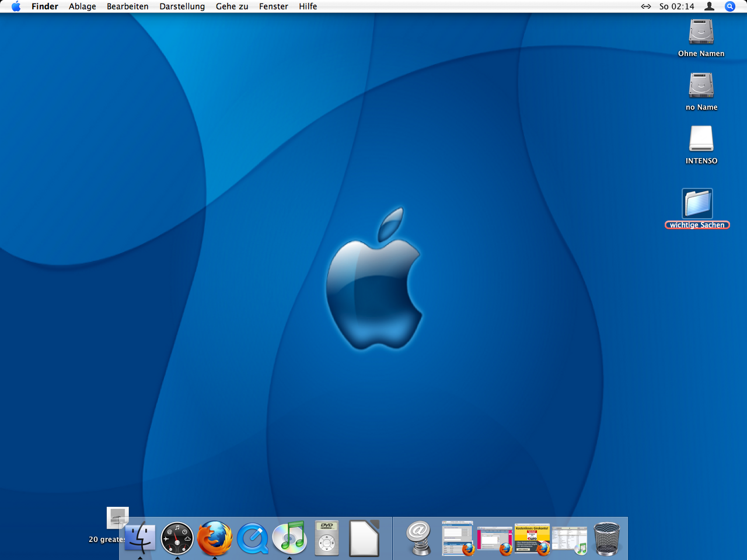Open Finder from the dock
This screenshot has height=560, width=747.
(140, 538)
